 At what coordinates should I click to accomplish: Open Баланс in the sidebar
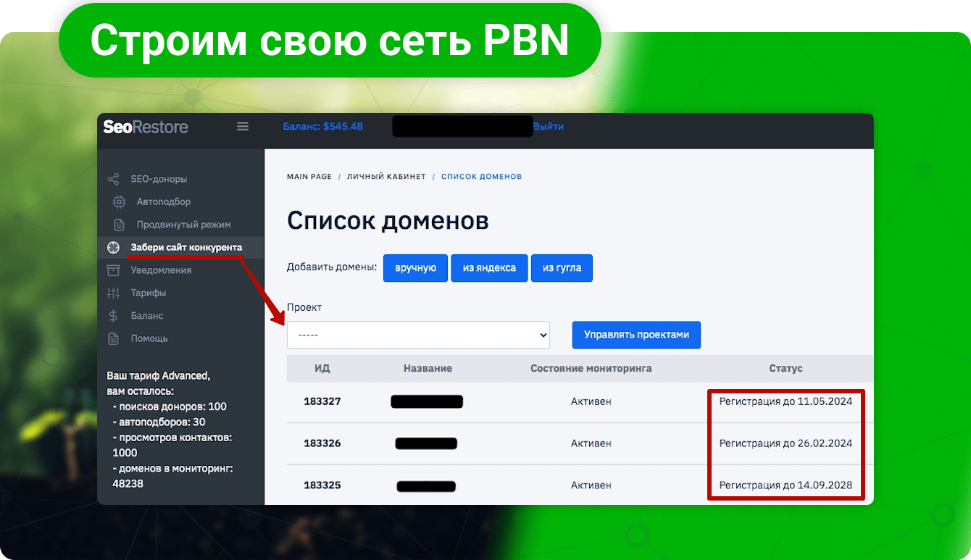147,316
